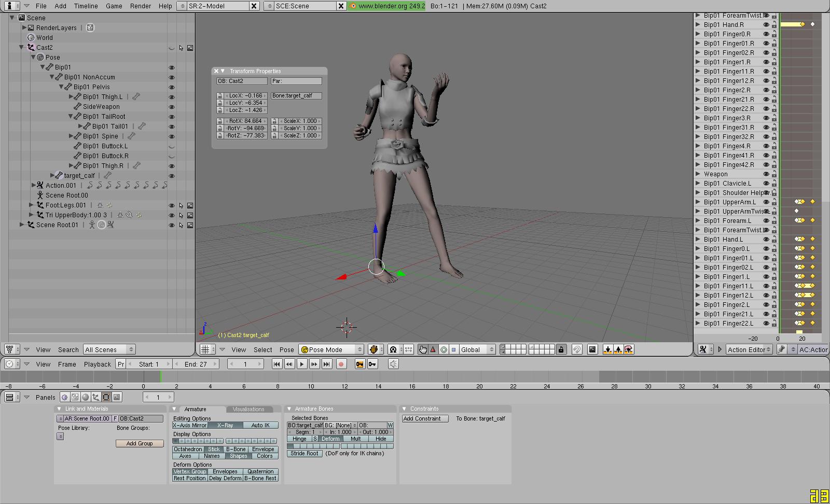The width and height of the screenshot is (830, 504).
Task: Toggle the timeline audio speaker icon
Action: click(393, 364)
